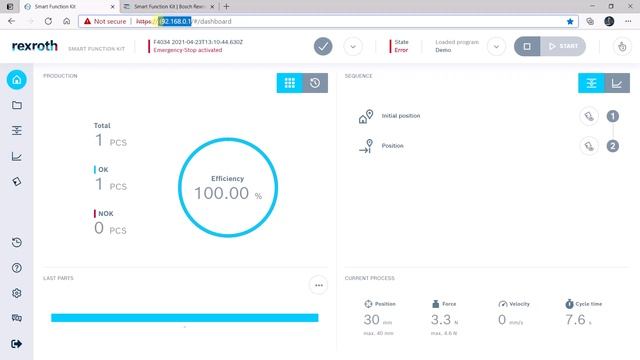Click Initial position step icon
Screen dimensions: 640x360
(x=366, y=117)
